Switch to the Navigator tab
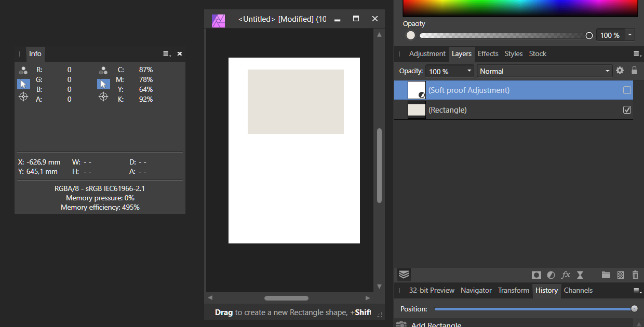This screenshot has height=327, width=644. pyautogui.click(x=476, y=290)
